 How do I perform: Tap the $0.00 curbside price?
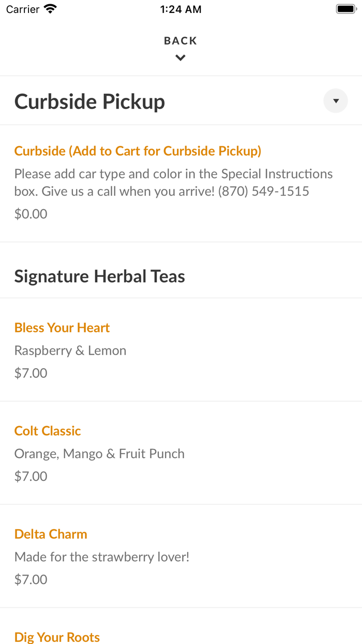tap(31, 214)
